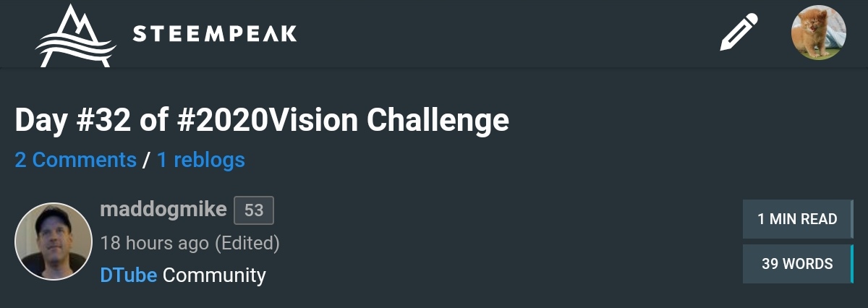Open the post editor pencil icon

point(739,34)
